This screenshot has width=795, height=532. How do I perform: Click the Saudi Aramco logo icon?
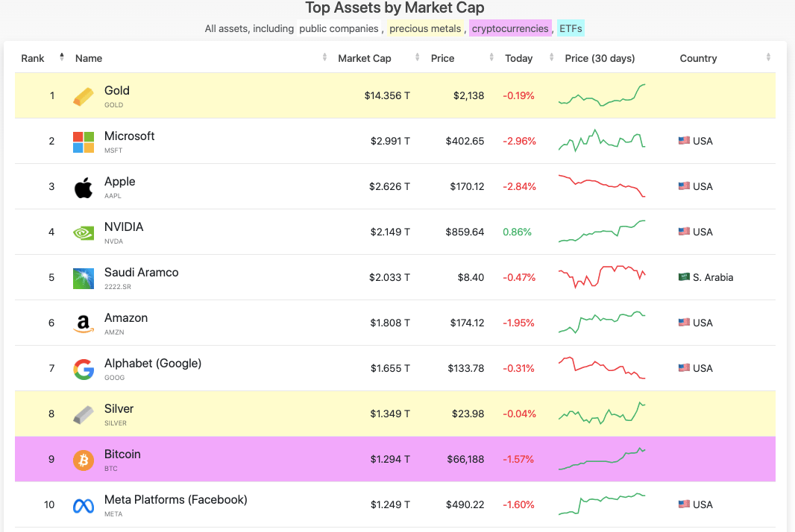[83, 278]
